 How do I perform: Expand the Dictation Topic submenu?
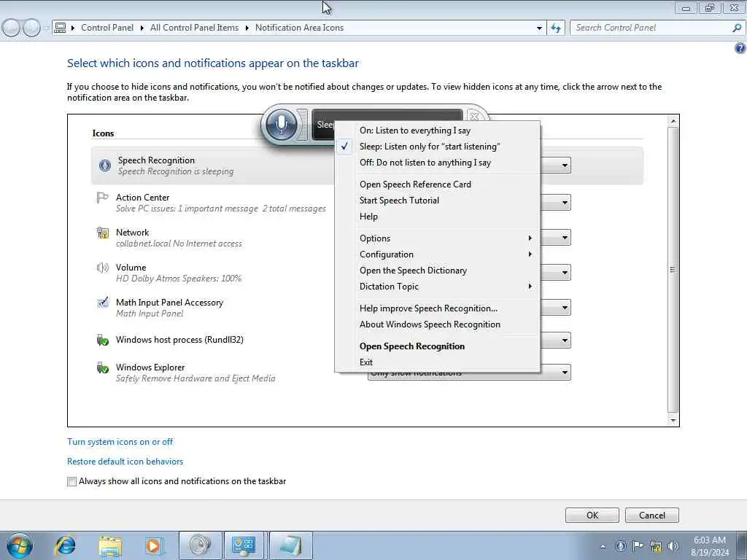[438, 286]
